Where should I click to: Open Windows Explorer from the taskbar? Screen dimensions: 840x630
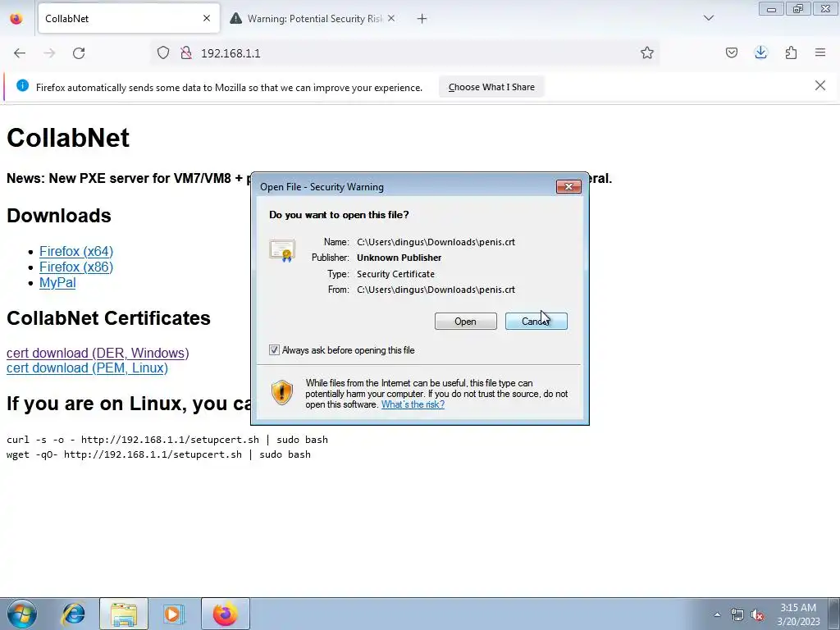point(124,614)
